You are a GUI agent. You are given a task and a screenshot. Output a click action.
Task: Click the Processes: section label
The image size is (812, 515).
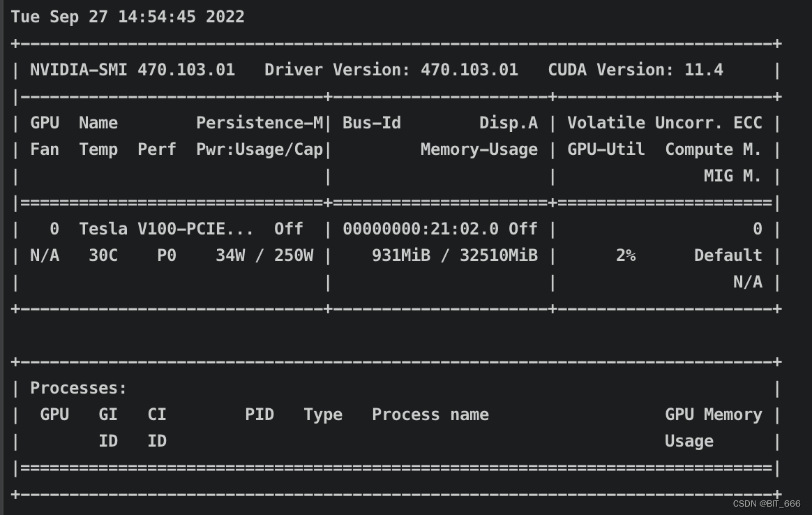click(x=78, y=389)
